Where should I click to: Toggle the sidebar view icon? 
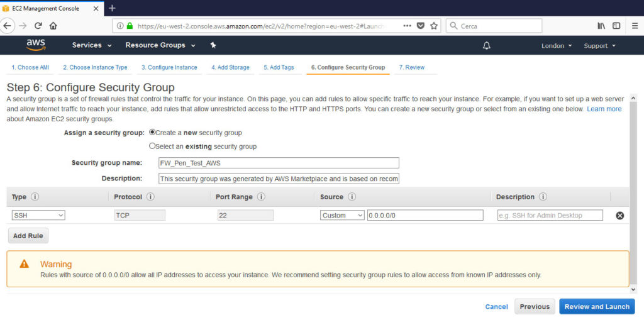pyautogui.click(x=616, y=26)
